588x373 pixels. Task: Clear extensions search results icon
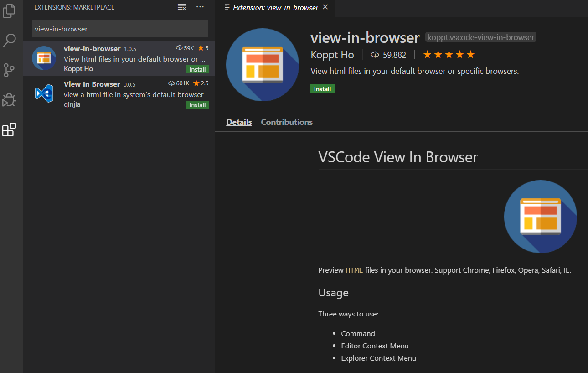click(x=182, y=7)
